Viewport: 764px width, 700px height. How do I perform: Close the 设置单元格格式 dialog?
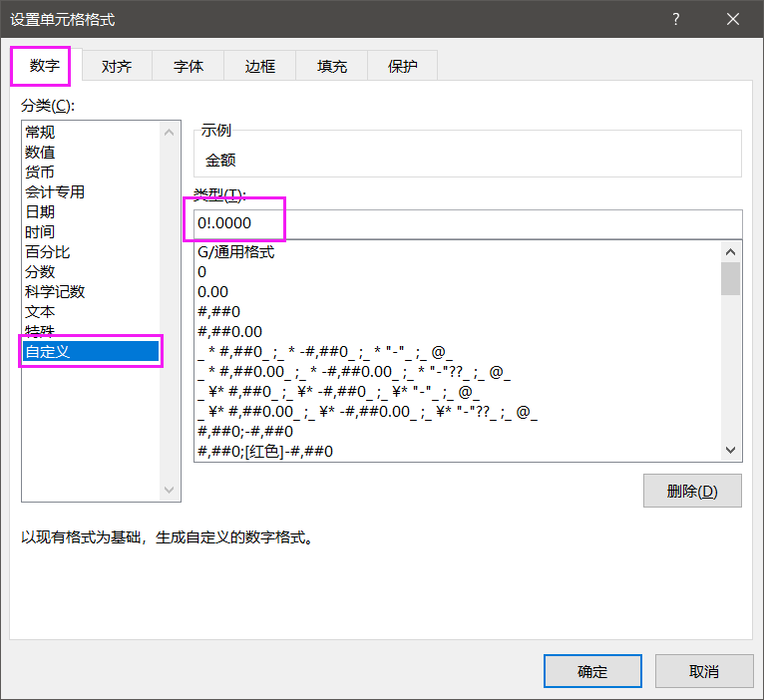[x=733, y=20]
